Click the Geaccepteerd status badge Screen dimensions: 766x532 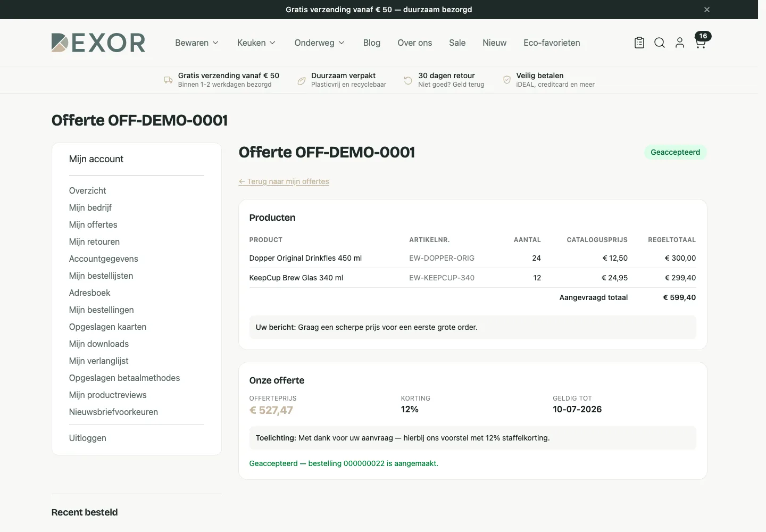tap(676, 152)
